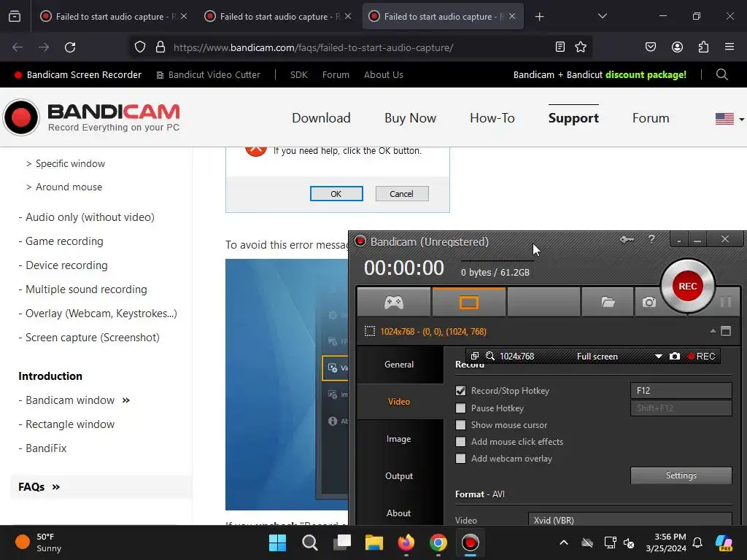Enable Add webcam overlay checkbox
The width and height of the screenshot is (747, 560).
460,458
